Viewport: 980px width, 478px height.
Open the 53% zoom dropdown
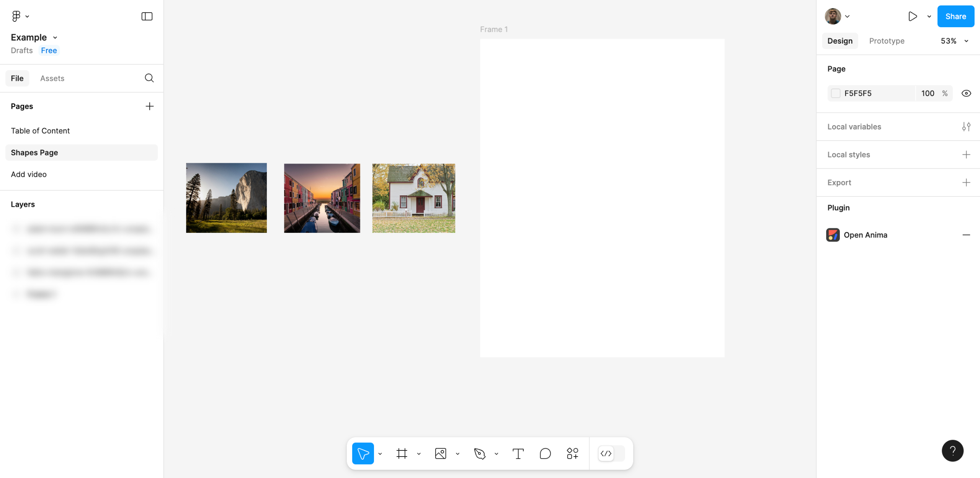[954, 41]
